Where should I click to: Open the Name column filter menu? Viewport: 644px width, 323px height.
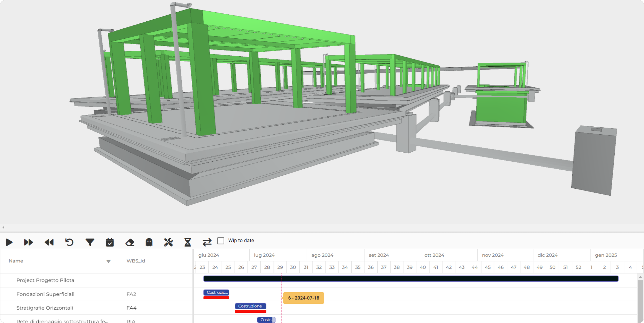pyautogui.click(x=108, y=261)
